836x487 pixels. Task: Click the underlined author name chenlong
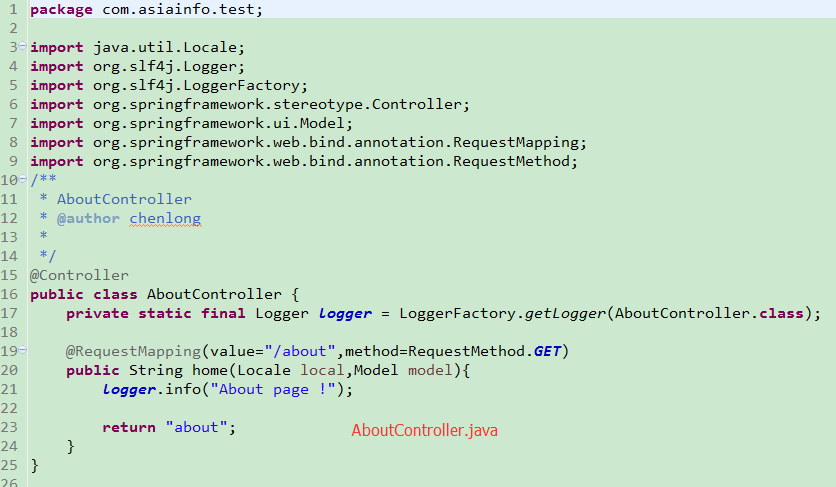(165, 218)
